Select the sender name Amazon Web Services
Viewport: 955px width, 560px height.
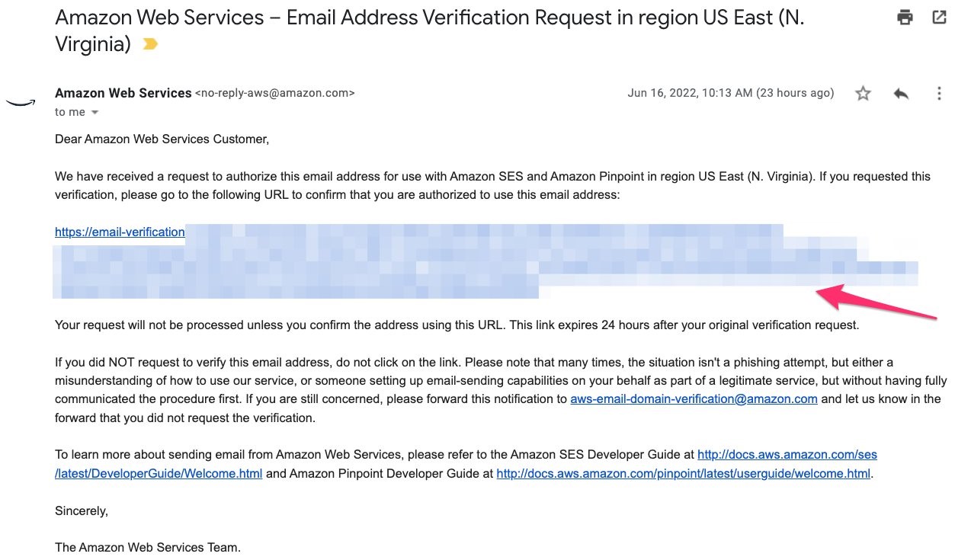coord(123,93)
